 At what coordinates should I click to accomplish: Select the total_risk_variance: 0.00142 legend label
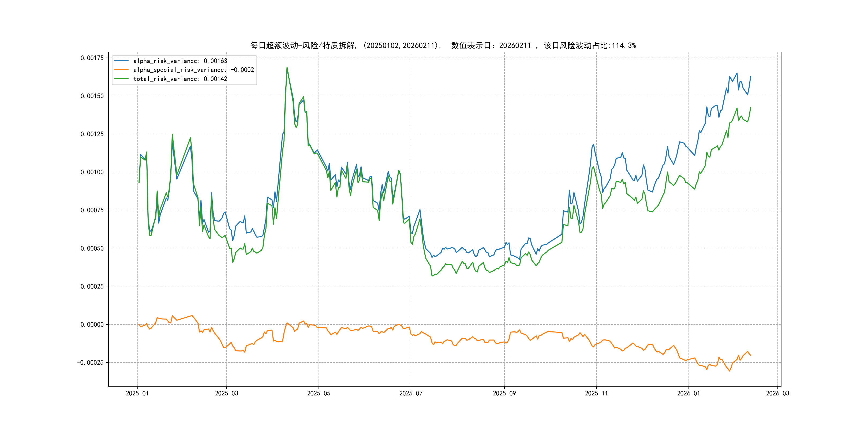click(x=180, y=79)
